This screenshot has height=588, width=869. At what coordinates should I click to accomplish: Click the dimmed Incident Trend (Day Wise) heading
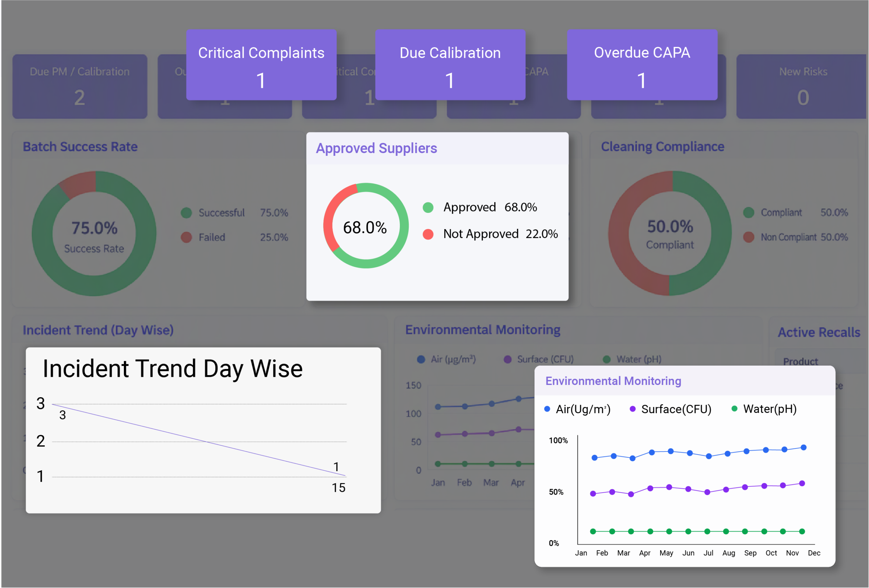[x=98, y=330]
